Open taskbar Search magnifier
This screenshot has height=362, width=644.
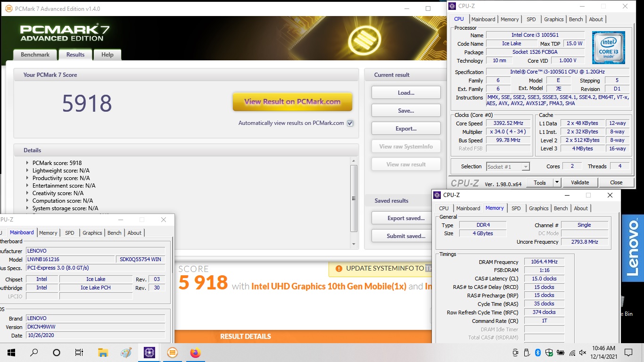[34, 352]
